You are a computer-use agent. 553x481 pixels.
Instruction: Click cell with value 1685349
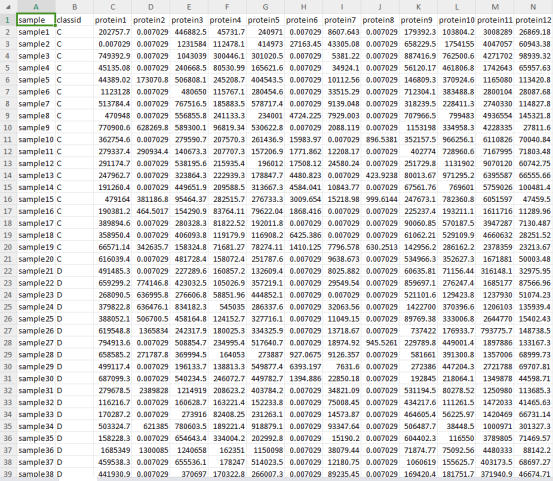pos(113,450)
